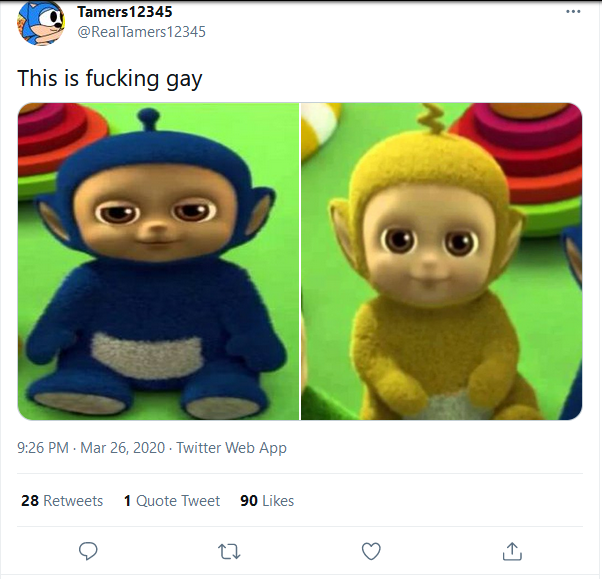Click the 9:26 PM timestamp

pos(42,448)
